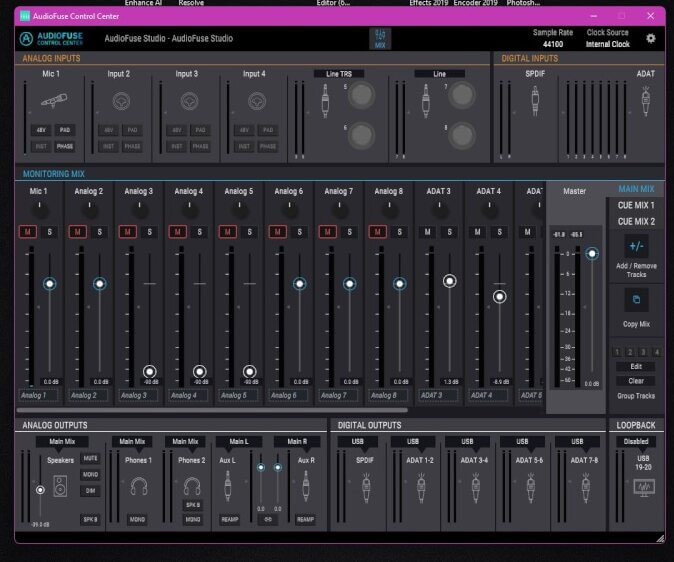Open the SPDIF output USB source dropdown
The image size is (674, 562).
(x=358, y=442)
